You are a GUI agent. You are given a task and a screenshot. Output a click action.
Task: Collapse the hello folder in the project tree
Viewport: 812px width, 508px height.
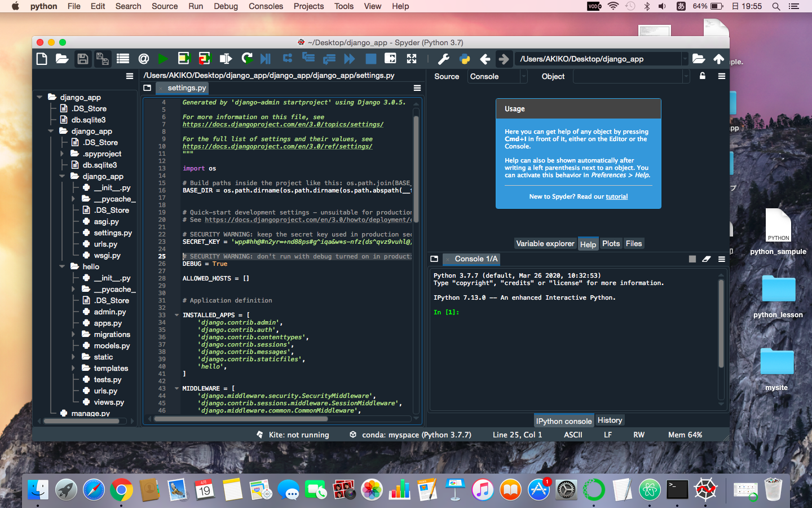pos(63,266)
